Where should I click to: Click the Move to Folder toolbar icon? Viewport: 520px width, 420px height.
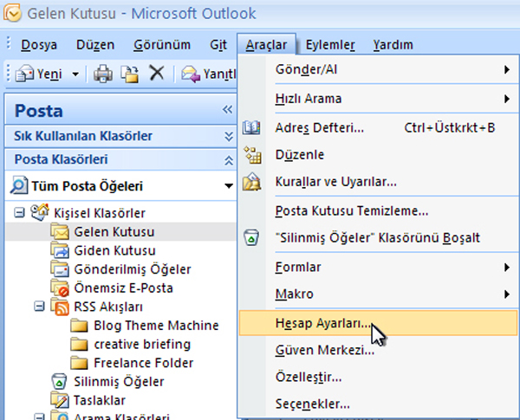130,74
